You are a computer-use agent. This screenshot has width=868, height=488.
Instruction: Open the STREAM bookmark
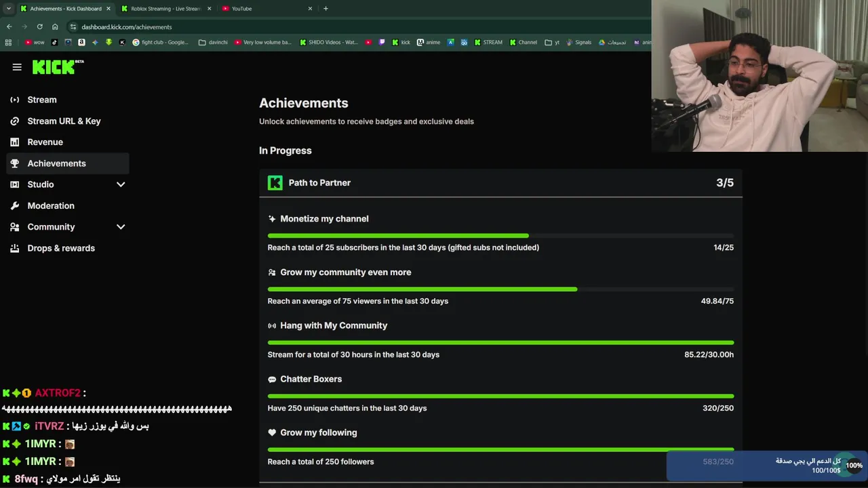click(x=488, y=42)
